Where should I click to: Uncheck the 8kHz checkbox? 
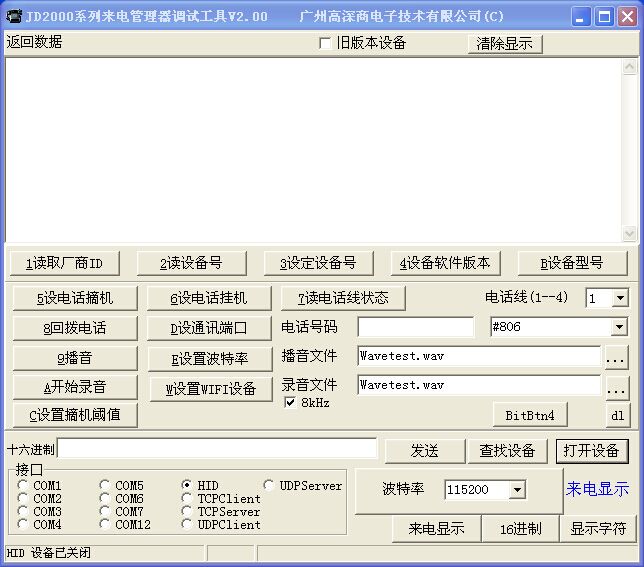pyautogui.click(x=290, y=402)
